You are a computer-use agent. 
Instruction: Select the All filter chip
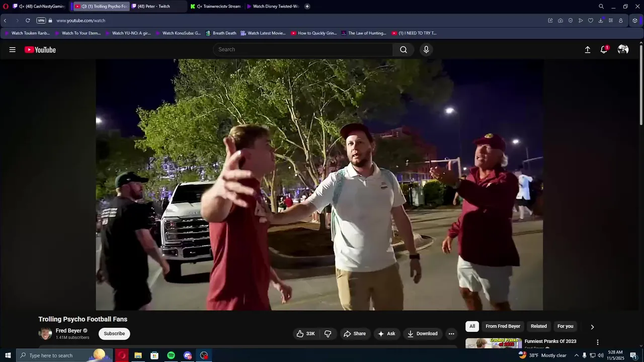click(472, 326)
